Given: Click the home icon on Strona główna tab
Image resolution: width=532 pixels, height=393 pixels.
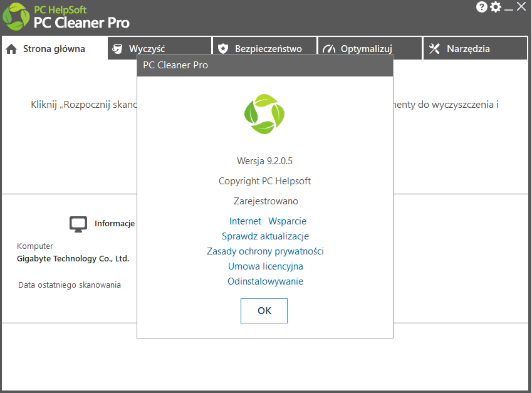Looking at the screenshot, I should pos(11,49).
